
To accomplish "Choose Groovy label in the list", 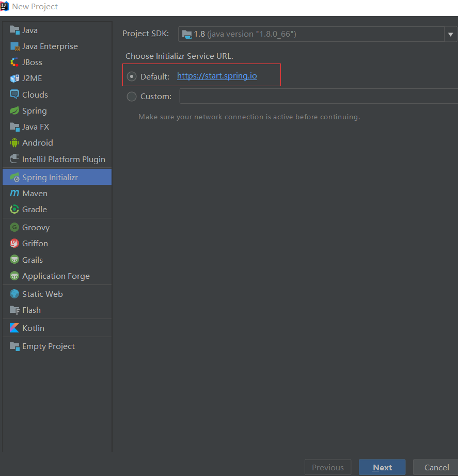I will (x=36, y=228).
